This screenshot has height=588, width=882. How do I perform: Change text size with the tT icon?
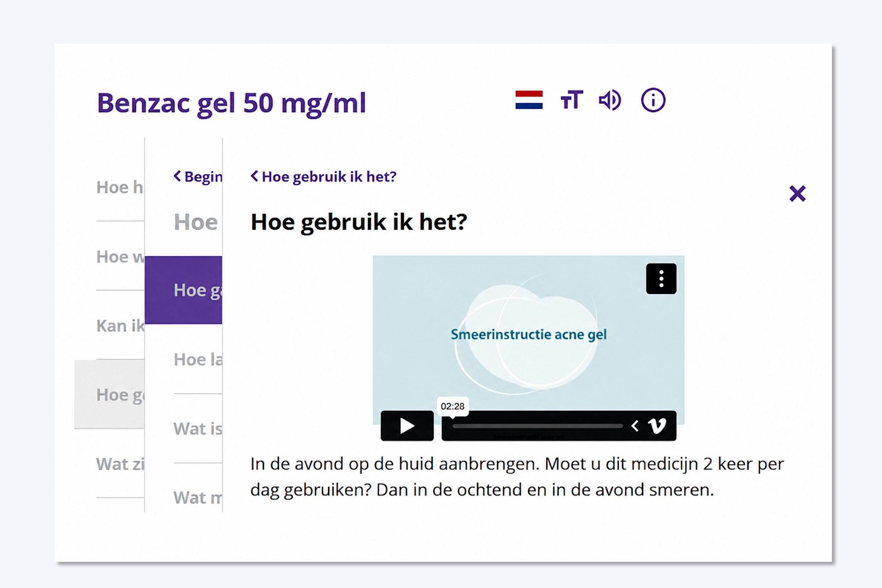(571, 100)
